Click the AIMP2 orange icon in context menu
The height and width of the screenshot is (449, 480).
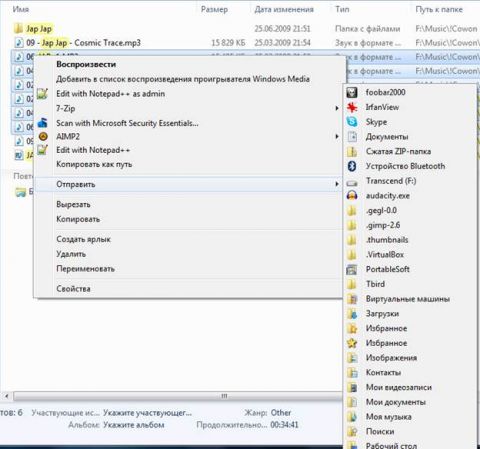pyautogui.click(x=43, y=136)
